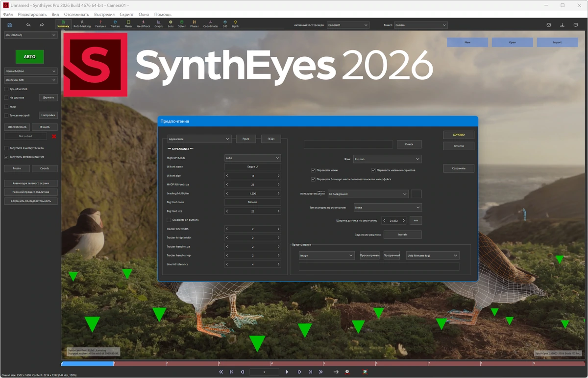Open the Выстрелил menu
Screen dimensions: 588x378
104,14
